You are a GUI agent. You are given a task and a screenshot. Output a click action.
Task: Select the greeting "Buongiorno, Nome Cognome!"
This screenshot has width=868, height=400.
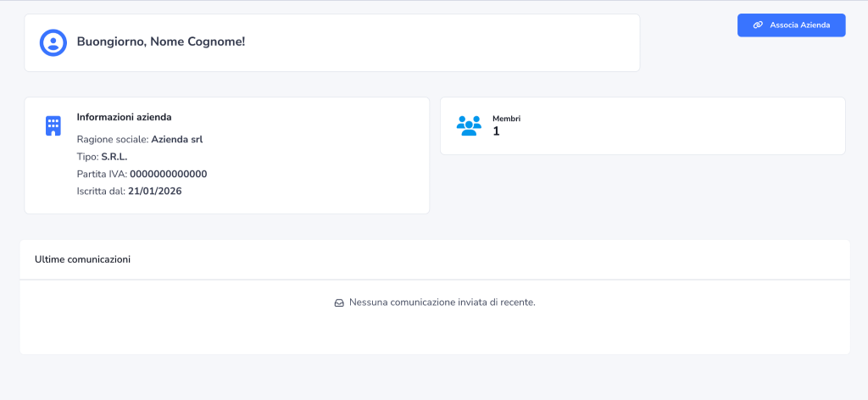(x=160, y=42)
